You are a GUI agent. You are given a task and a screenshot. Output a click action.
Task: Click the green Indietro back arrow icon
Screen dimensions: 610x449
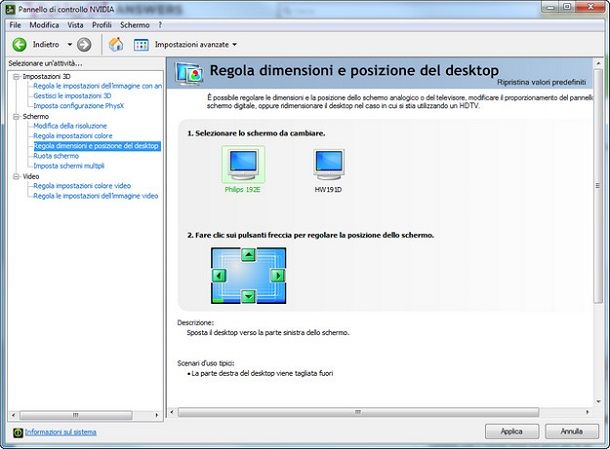point(19,45)
